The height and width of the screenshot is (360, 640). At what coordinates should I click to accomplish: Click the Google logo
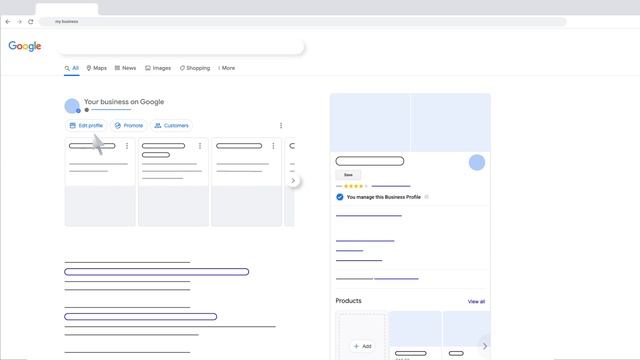coord(25,46)
